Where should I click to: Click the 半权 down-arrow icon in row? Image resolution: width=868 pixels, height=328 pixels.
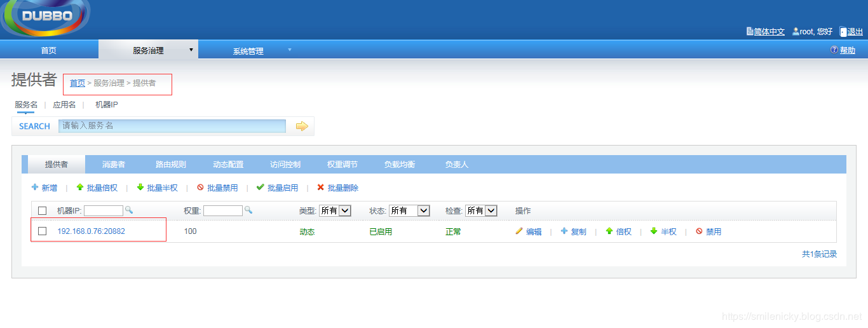click(653, 231)
